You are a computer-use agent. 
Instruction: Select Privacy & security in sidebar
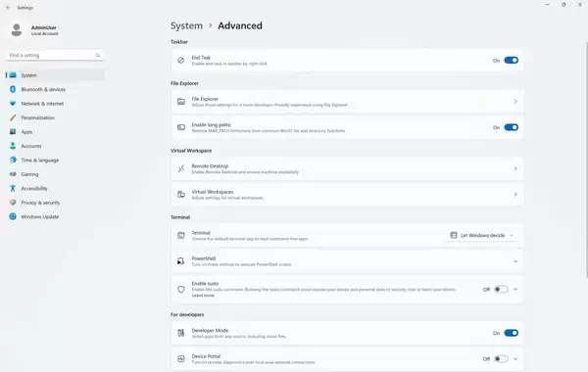pos(55,203)
